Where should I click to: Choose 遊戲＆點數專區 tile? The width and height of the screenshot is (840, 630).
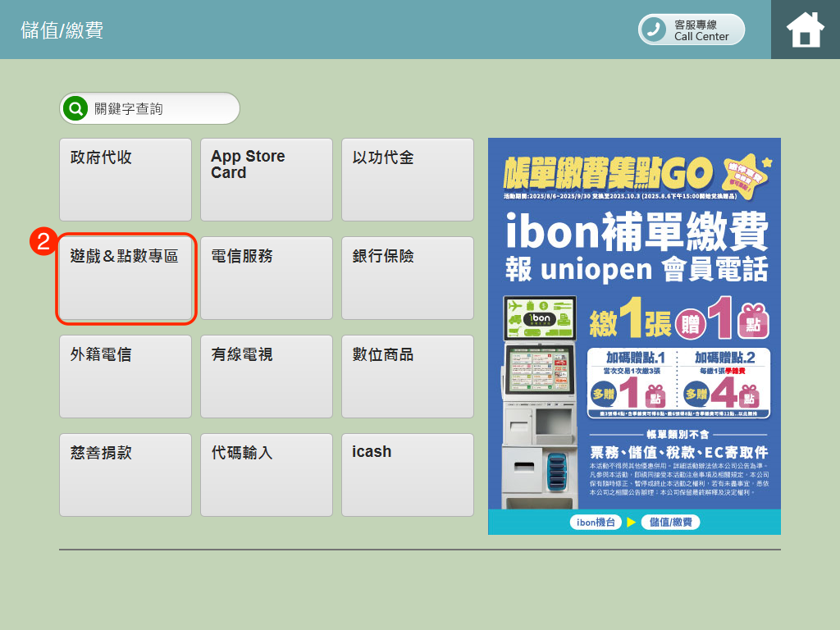(126, 278)
